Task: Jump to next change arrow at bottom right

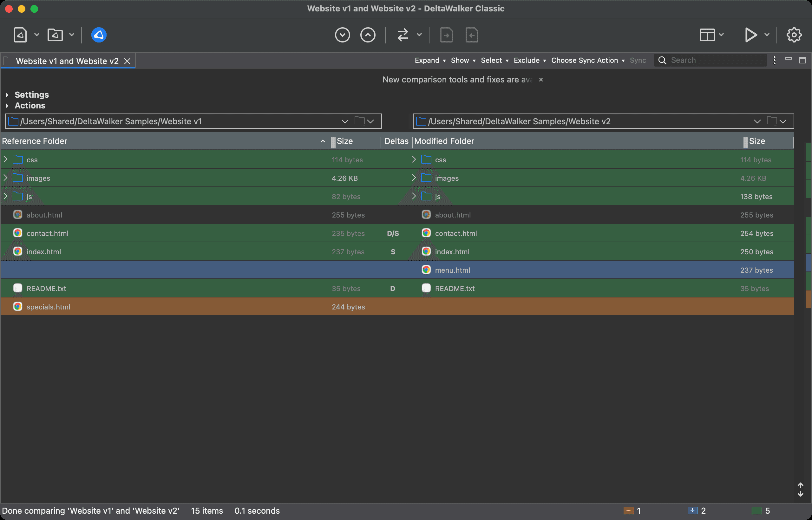Action: [801, 494]
